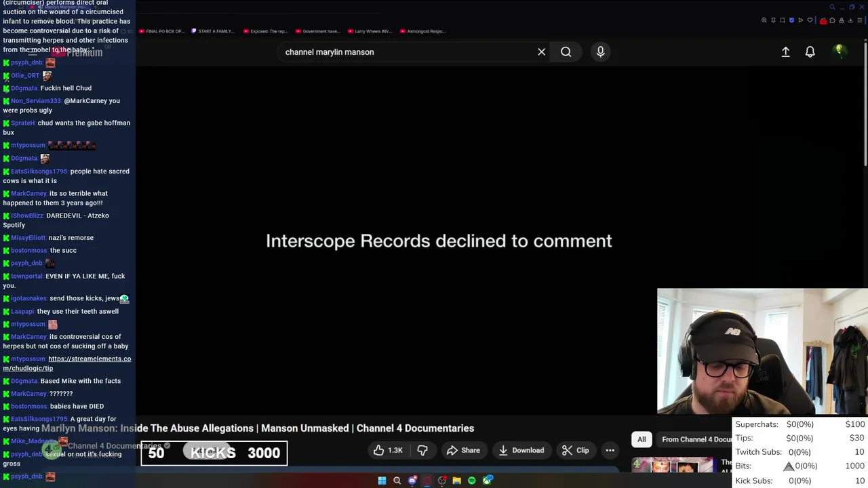Open the browser main menu icon
The width and height of the screenshot is (868, 488).
click(x=859, y=20)
